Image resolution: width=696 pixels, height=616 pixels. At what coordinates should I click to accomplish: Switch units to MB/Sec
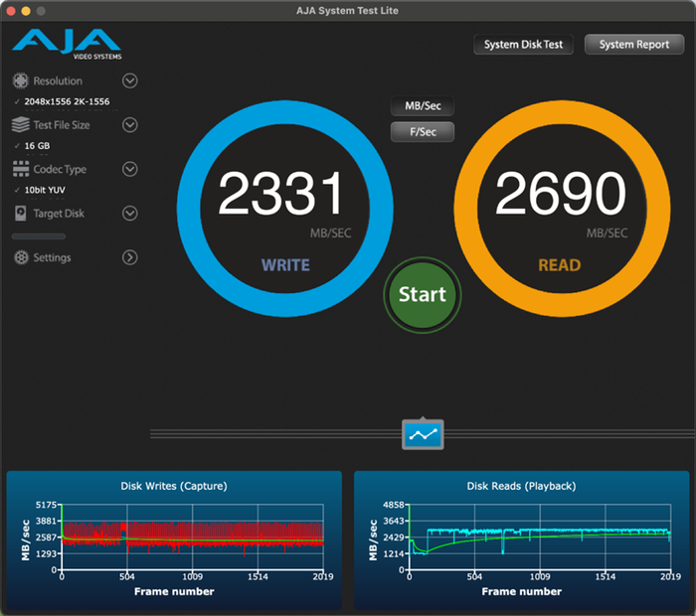tap(423, 106)
